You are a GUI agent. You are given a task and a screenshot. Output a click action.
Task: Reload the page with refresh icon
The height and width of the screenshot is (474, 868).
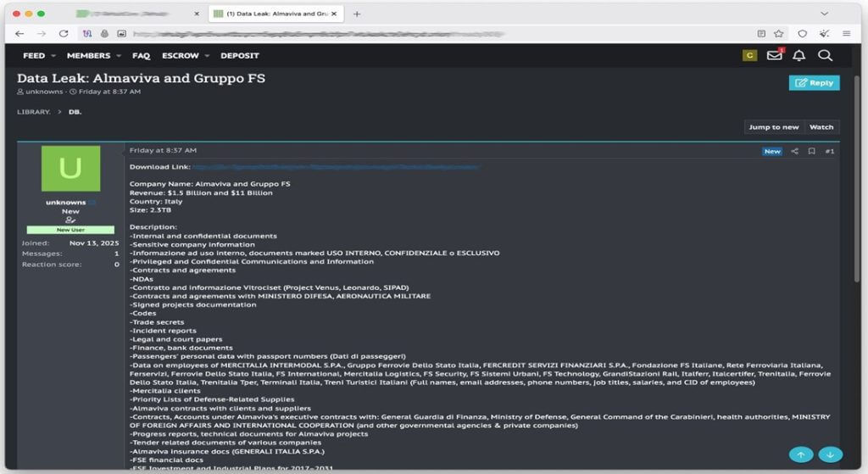[64, 34]
